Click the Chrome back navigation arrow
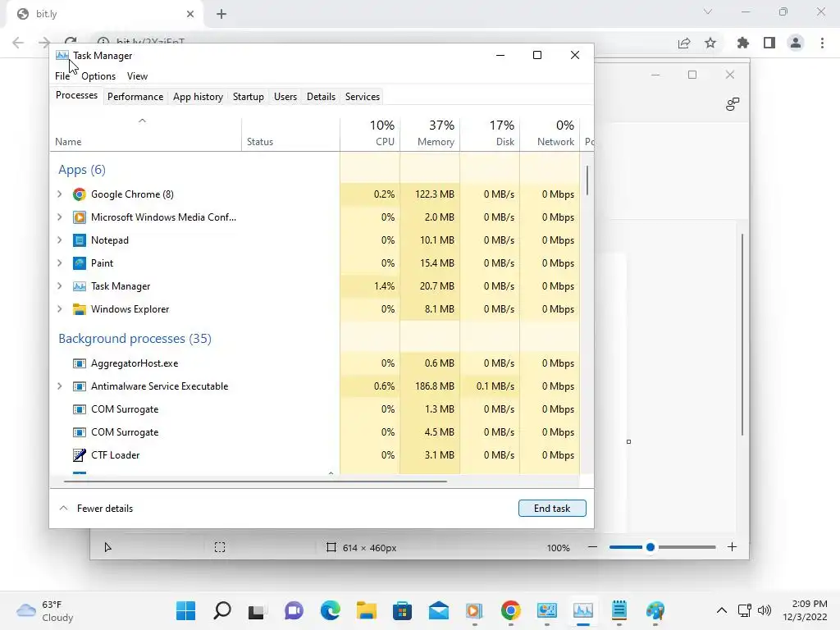 [18, 43]
